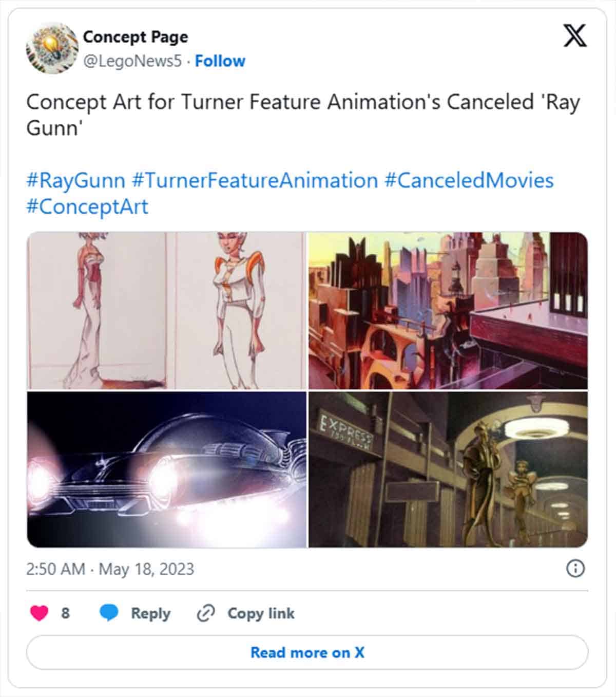Click the copy link chain icon
This screenshot has width=616, height=697.
coord(206,613)
